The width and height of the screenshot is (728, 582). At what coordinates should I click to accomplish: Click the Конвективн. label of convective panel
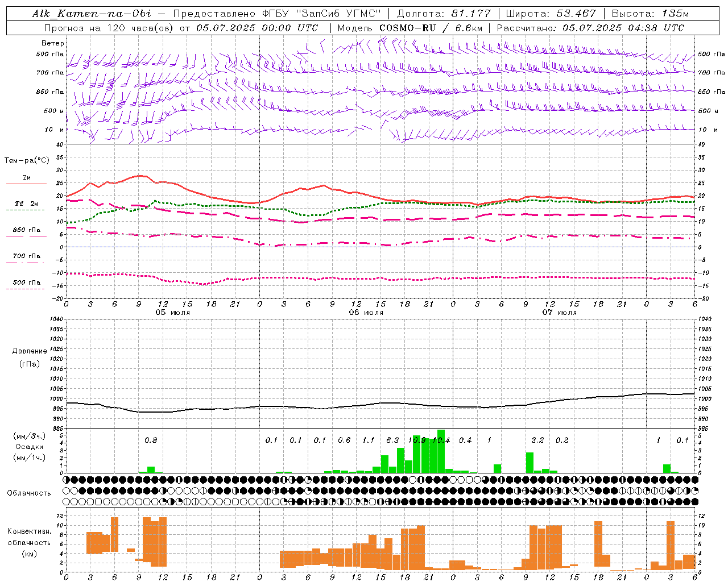click(29, 531)
